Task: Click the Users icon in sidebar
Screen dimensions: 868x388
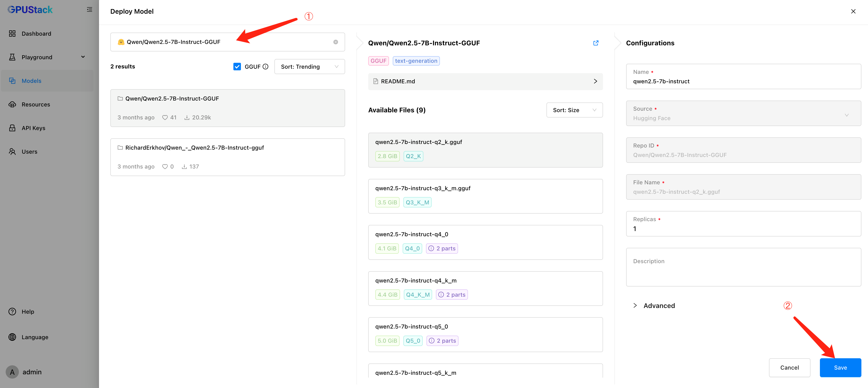Action: (12, 152)
